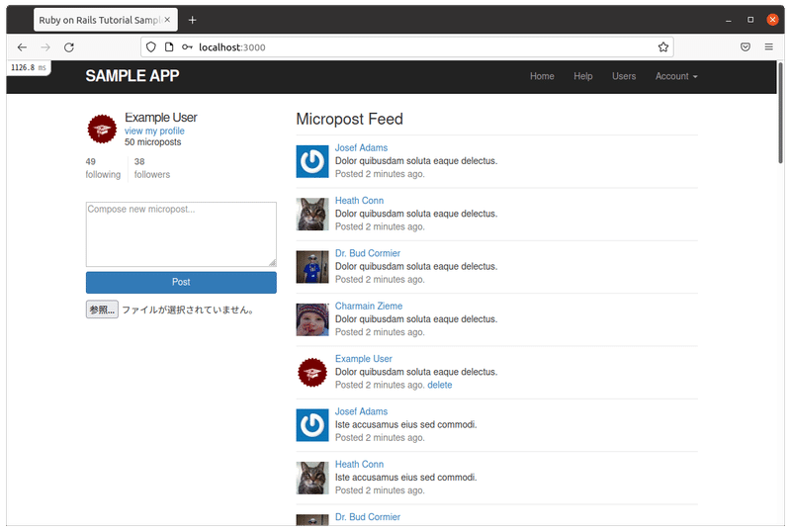
Task: Open a new browser tab
Action: 192,20
